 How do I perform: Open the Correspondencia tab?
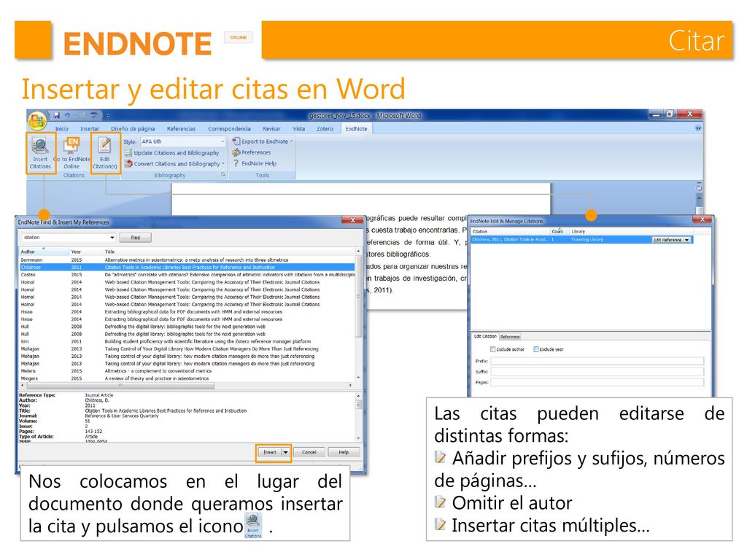(229, 129)
